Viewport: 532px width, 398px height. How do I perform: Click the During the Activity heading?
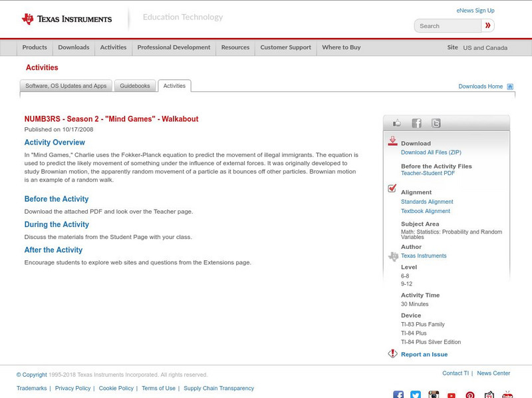[57, 224]
